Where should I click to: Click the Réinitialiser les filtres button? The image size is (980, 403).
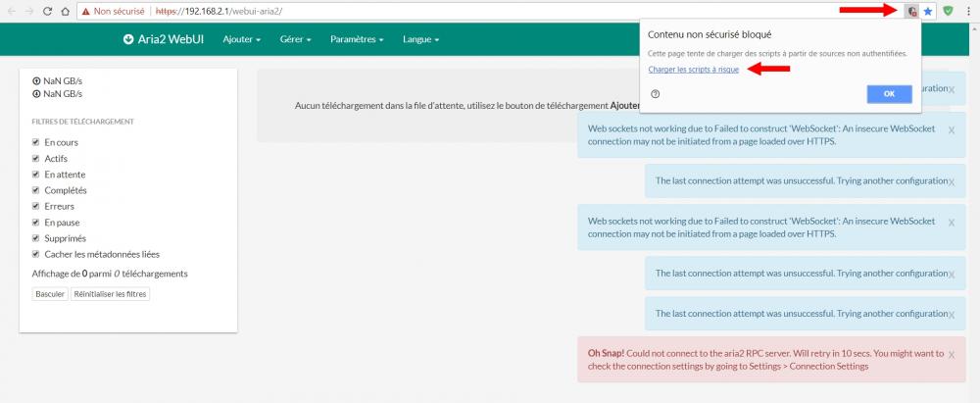coord(110,294)
